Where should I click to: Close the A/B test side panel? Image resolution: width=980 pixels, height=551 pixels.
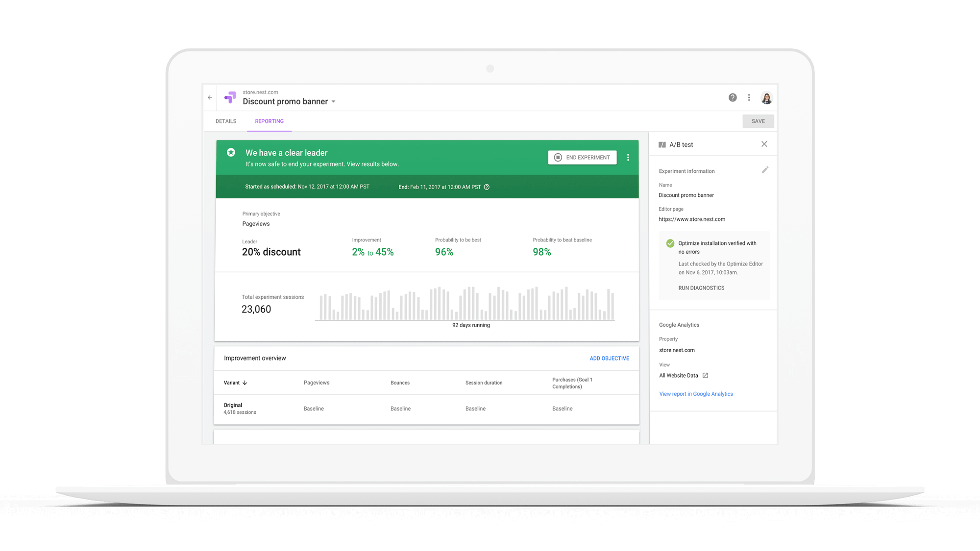point(764,144)
